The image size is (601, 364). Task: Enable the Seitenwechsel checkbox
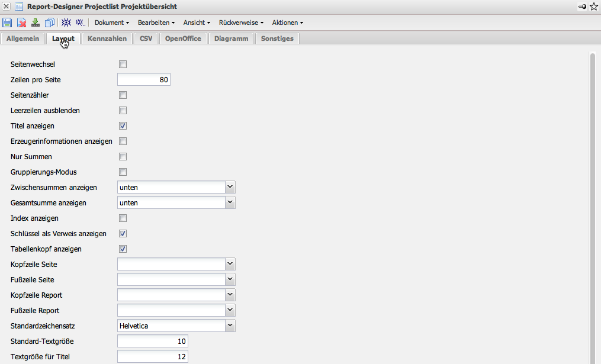point(123,65)
